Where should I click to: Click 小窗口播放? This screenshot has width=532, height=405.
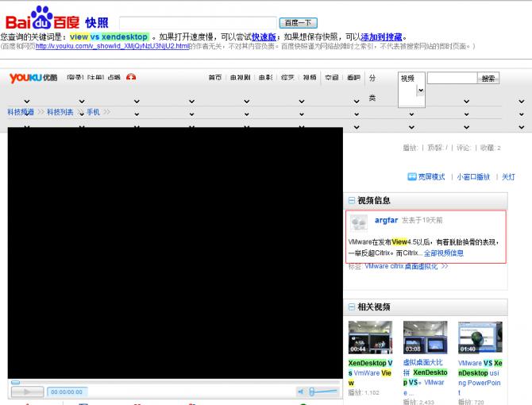[x=473, y=177]
